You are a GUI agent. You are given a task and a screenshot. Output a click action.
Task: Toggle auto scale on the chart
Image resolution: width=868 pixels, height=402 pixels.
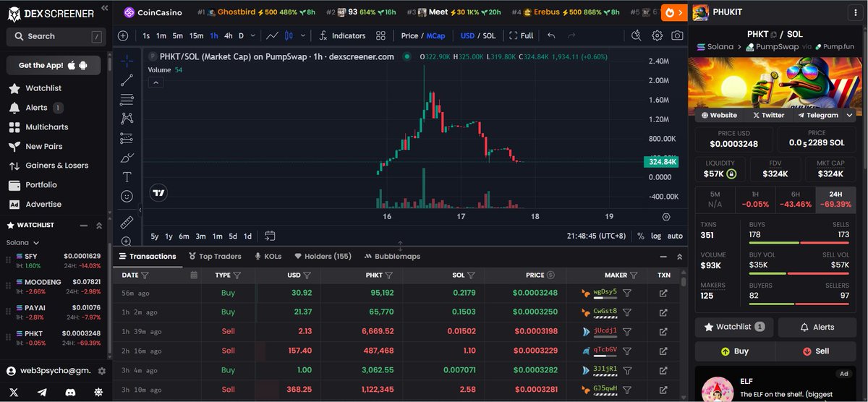click(x=675, y=236)
